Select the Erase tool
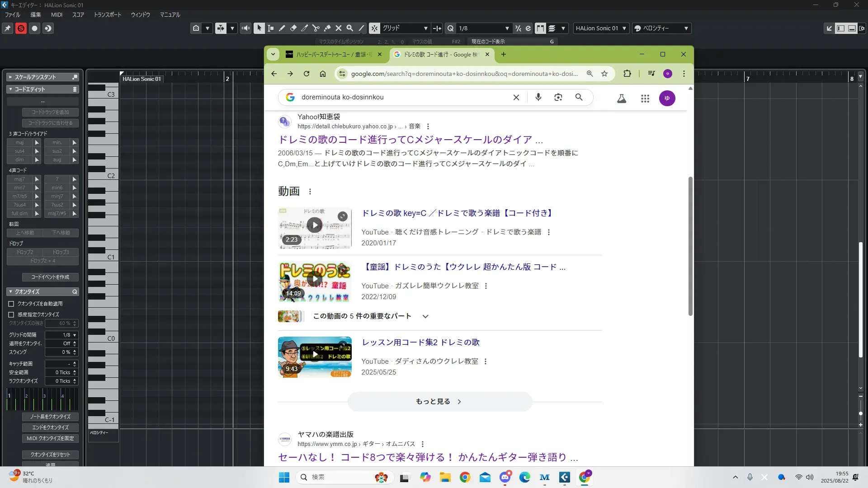The width and height of the screenshot is (868, 488). pos(293,28)
